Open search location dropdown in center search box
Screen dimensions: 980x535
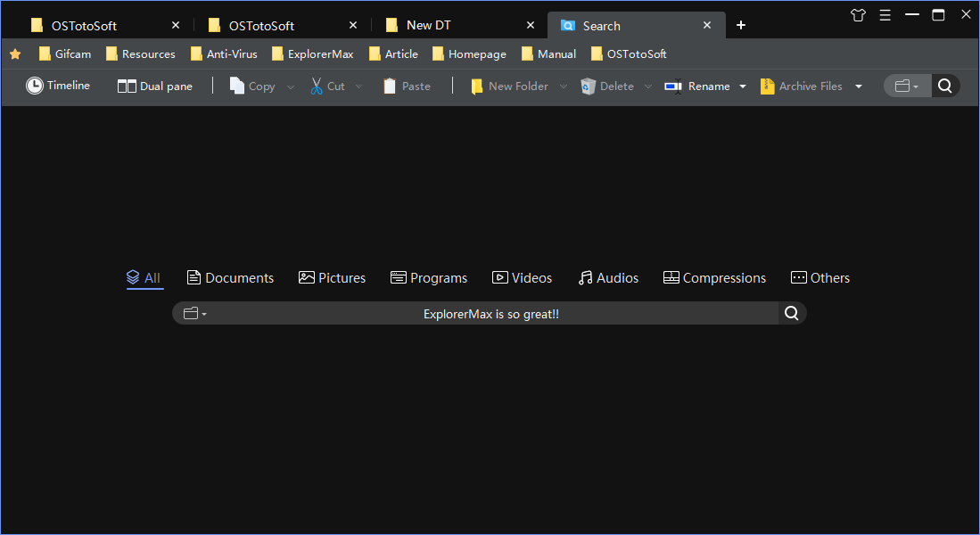pyautogui.click(x=195, y=314)
